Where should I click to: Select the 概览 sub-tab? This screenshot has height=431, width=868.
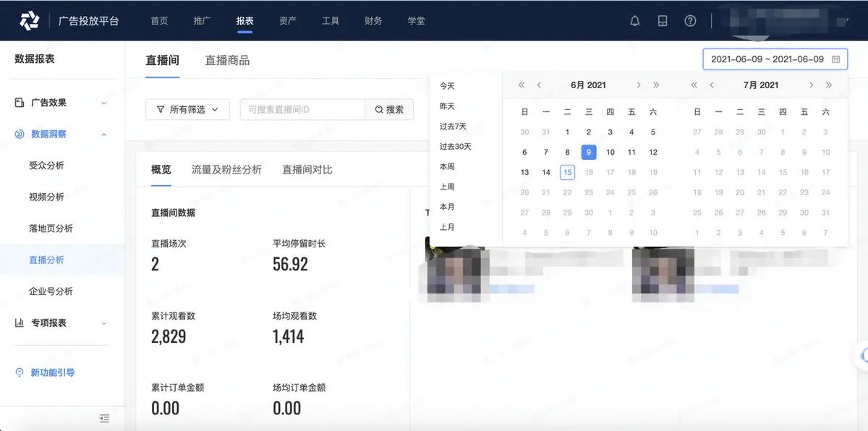click(x=161, y=170)
